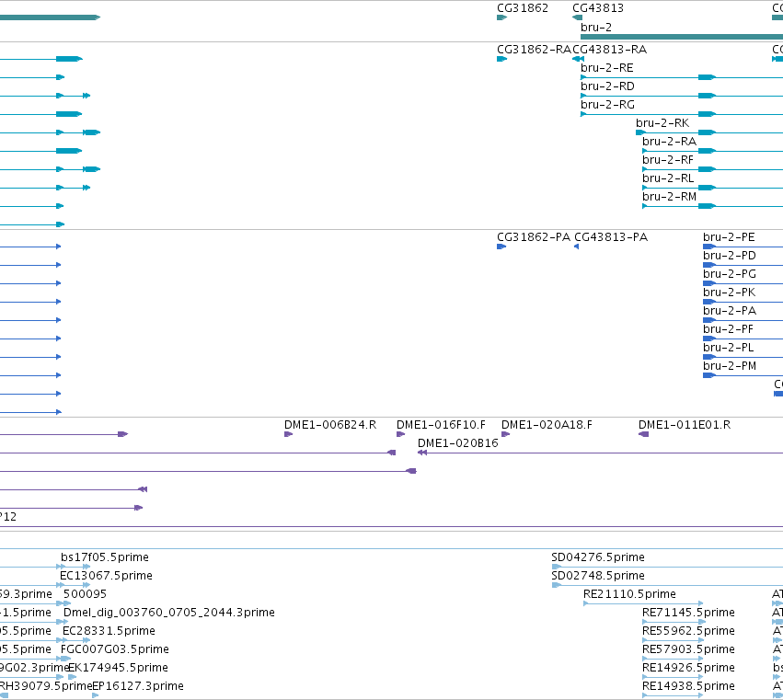783x700 pixels.
Task: Click the EC13067.5prime EST label
Action: pos(106,576)
